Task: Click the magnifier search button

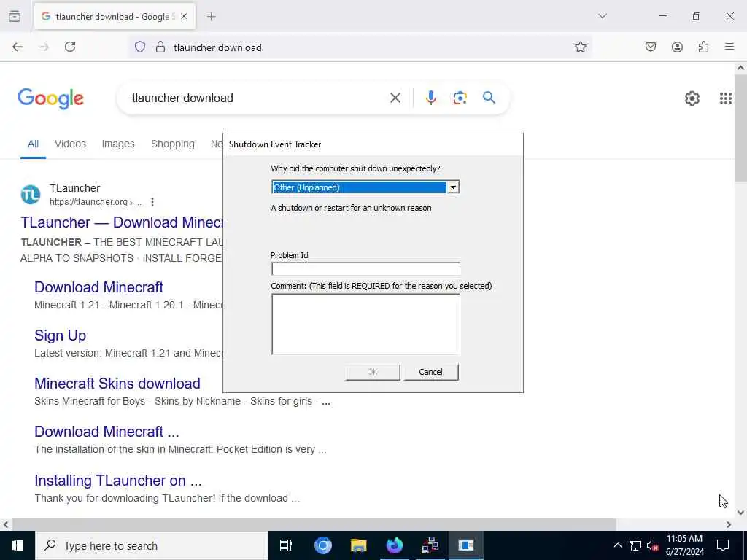Action: [x=489, y=98]
